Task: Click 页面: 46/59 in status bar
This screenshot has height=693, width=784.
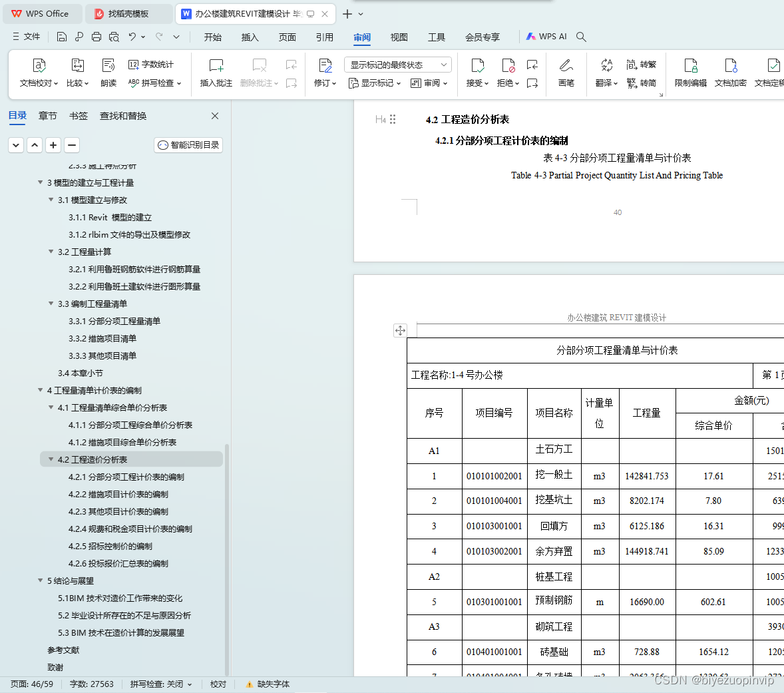Action: coord(32,684)
